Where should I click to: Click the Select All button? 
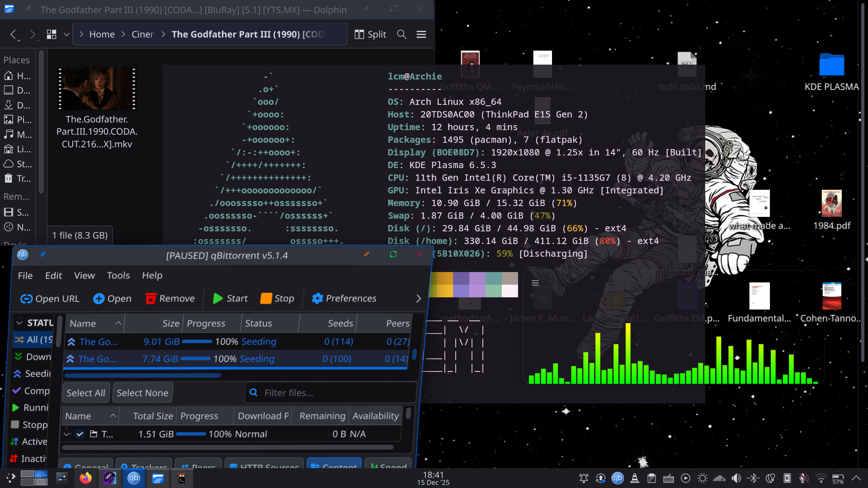point(86,393)
